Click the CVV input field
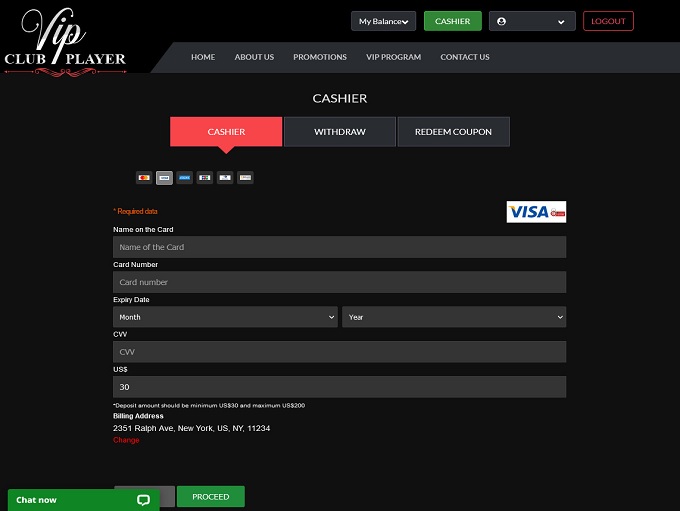 339,352
